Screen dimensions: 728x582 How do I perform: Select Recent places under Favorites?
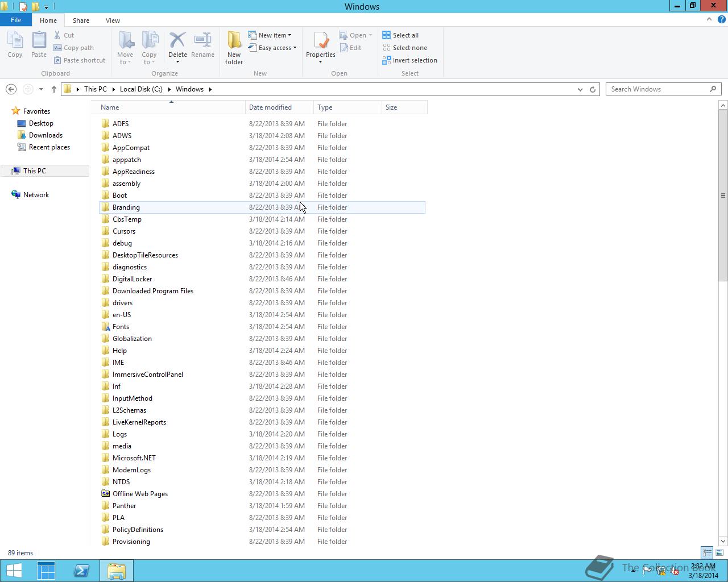tap(49, 147)
